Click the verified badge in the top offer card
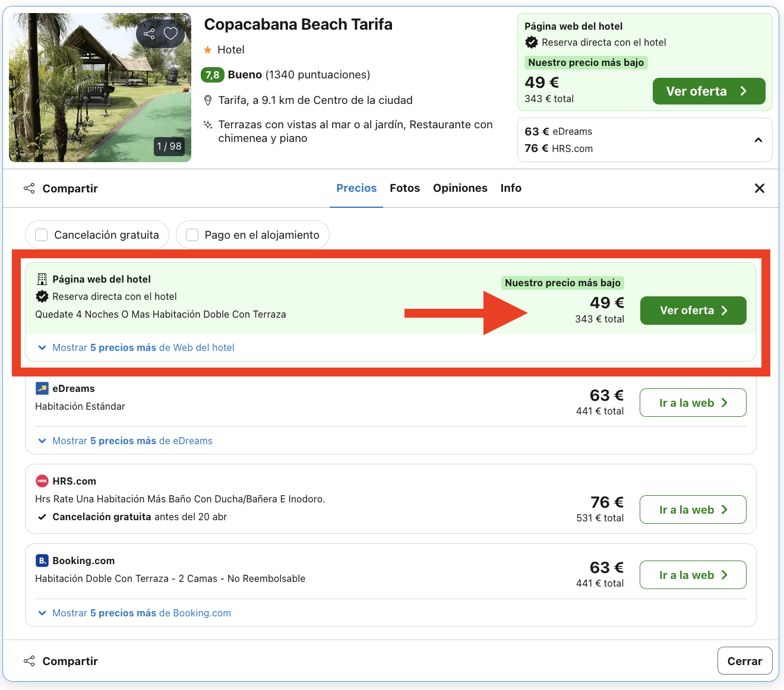This screenshot has width=784, height=690. coord(532,42)
